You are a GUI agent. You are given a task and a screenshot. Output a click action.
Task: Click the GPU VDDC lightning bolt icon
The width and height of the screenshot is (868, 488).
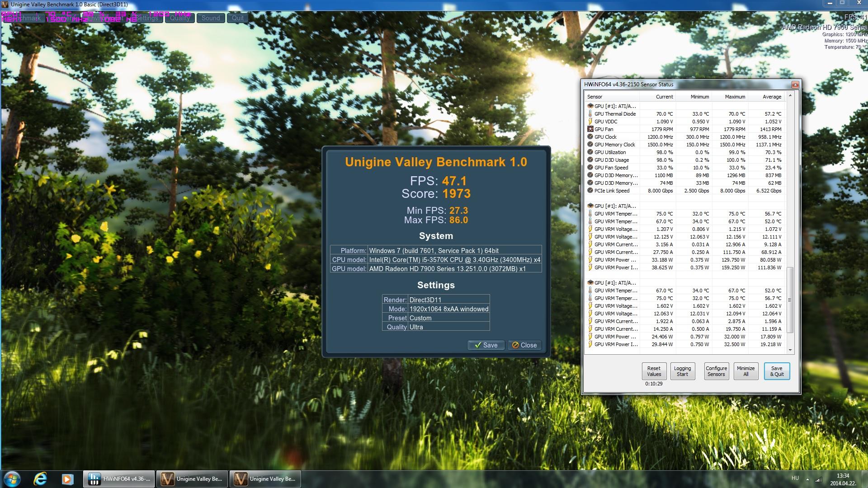pos(590,122)
